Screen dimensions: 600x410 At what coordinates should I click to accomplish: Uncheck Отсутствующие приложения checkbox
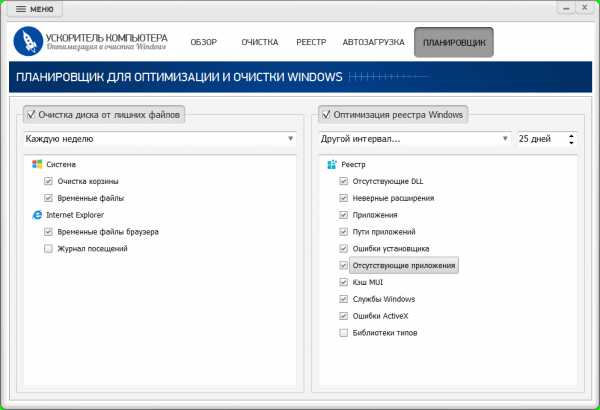[344, 265]
